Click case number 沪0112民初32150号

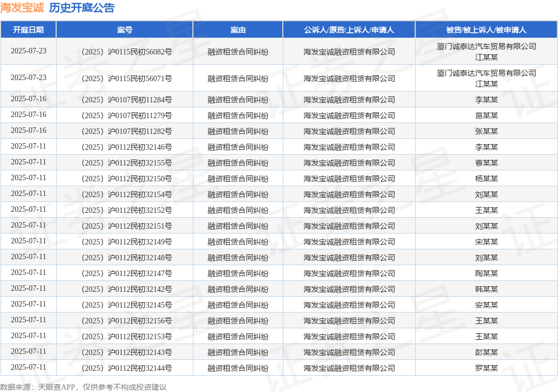point(126,179)
